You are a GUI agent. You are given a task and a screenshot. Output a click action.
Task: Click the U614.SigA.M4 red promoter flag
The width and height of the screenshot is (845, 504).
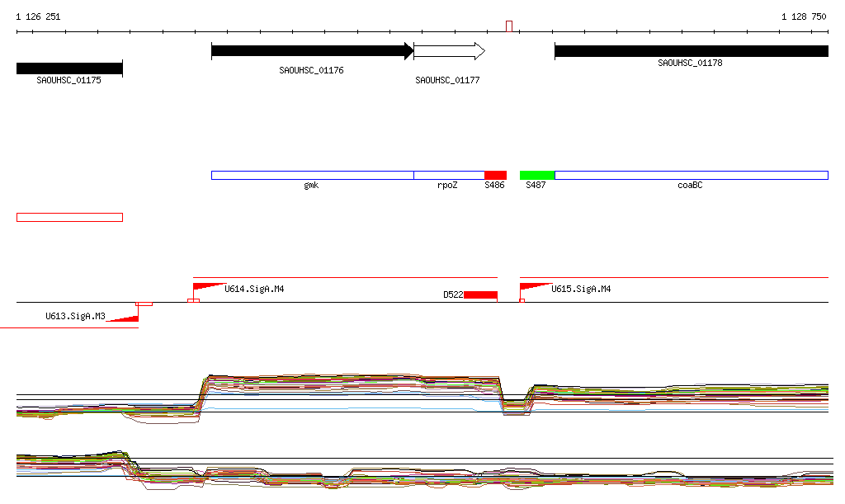click(x=210, y=286)
